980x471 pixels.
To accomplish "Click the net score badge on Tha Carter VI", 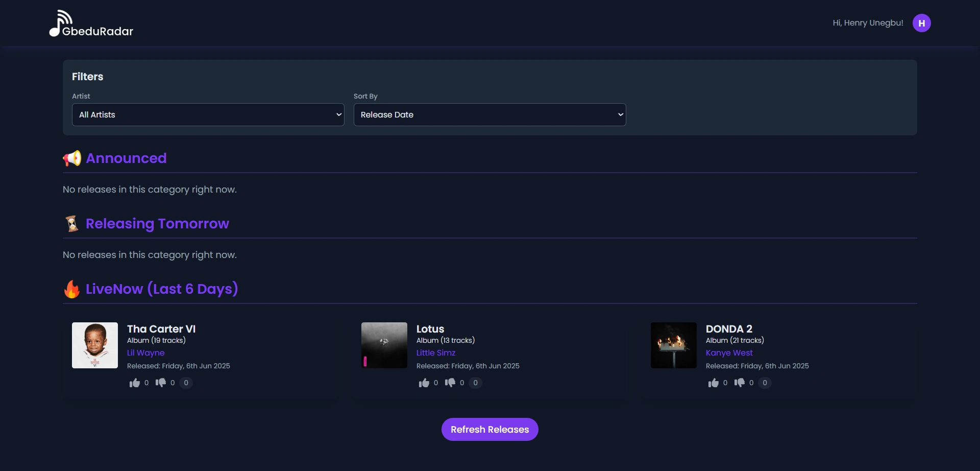I will [x=186, y=383].
